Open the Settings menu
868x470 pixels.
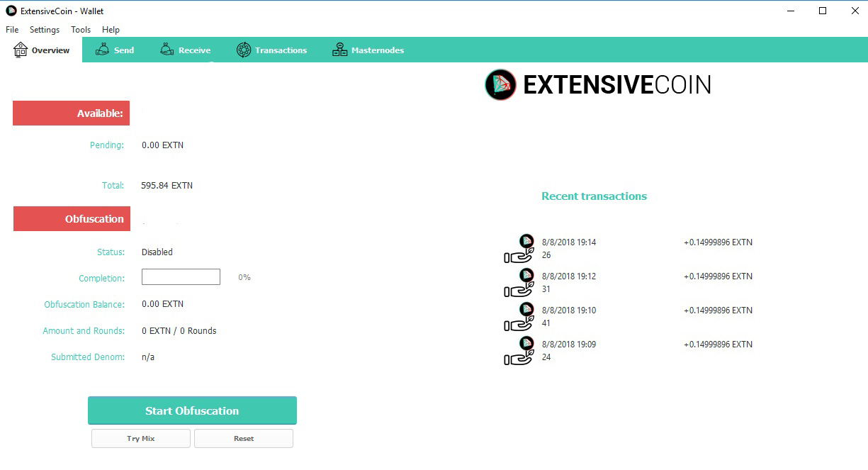tap(45, 30)
